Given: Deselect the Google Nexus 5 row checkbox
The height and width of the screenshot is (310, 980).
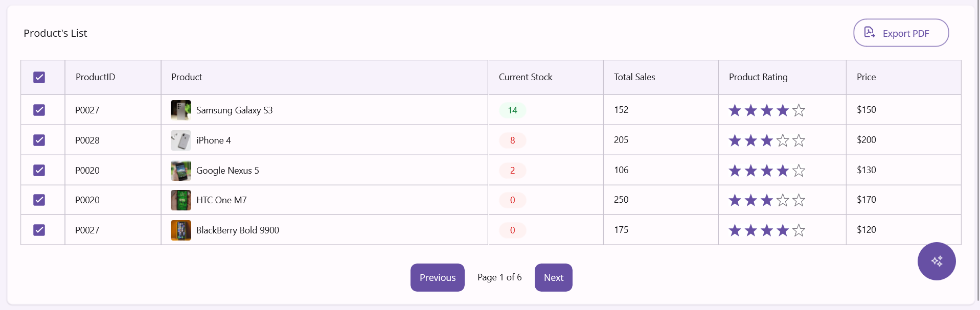Looking at the screenshot, I should click(x=39, y=170).
